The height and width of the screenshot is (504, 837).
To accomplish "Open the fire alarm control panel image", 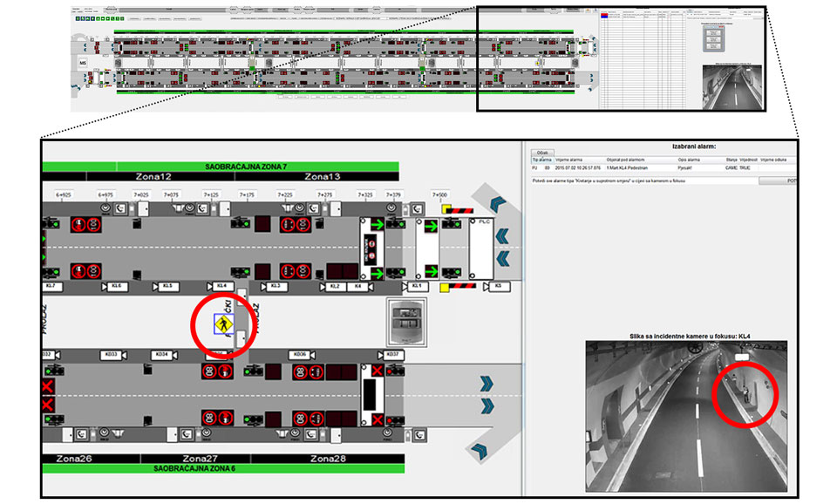I will click(406, 323).
